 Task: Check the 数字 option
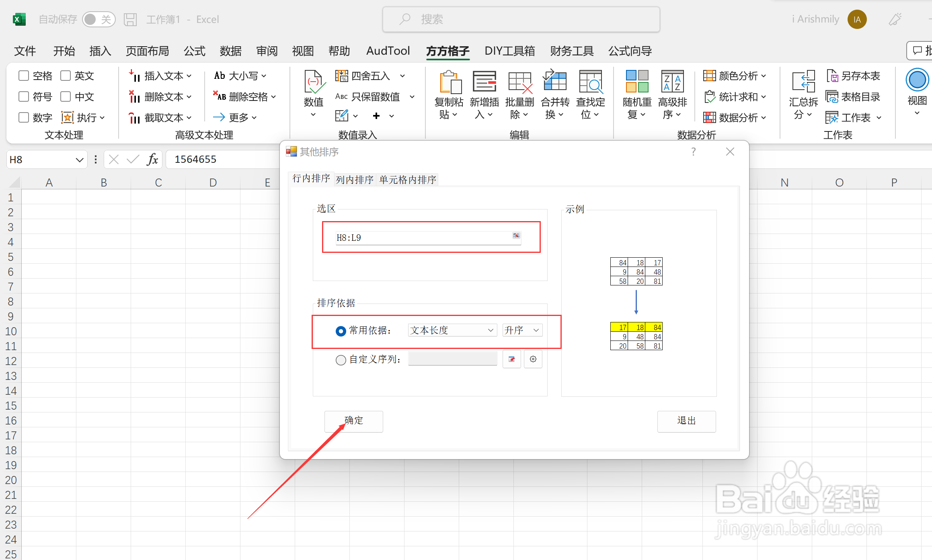[x=23, y=117]
